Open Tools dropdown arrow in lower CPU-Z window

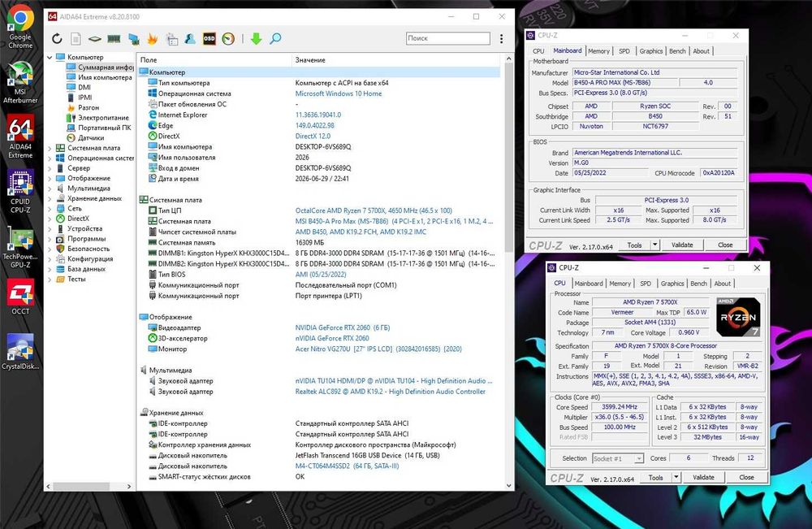pyautogui.click(x=676, y=478)
